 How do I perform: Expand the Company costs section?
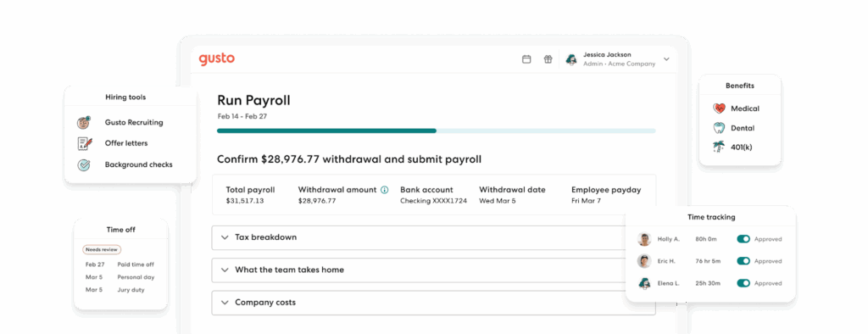433,303
